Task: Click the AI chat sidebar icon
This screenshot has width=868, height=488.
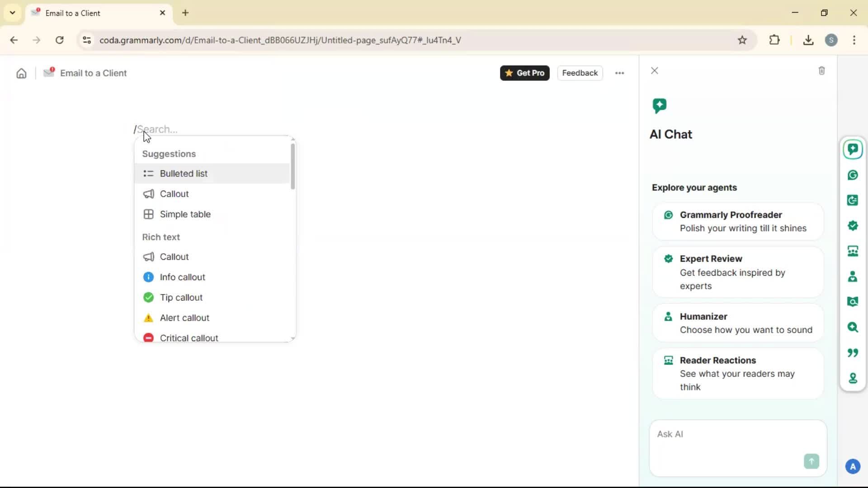Action: click(853, 150)
